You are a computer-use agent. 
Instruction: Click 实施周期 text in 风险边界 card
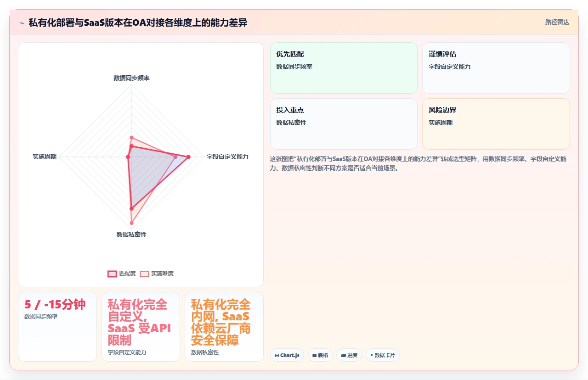point(441,123)
